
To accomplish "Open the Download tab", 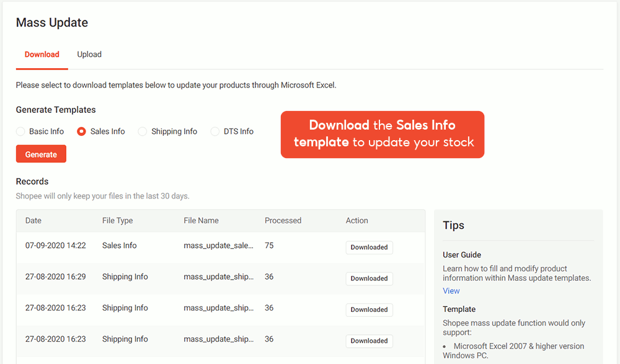I will (x=42, y=54).
